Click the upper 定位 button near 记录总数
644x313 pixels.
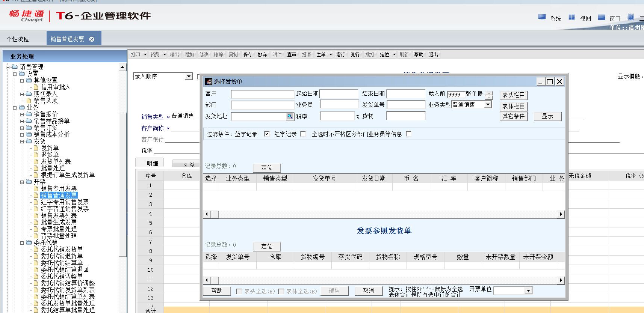267,168
